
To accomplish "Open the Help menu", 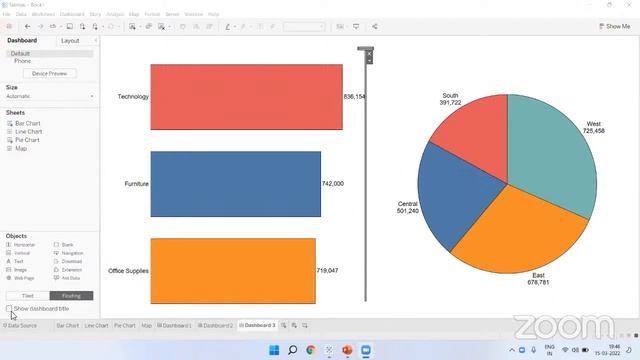I will click(x=213, y=14).
